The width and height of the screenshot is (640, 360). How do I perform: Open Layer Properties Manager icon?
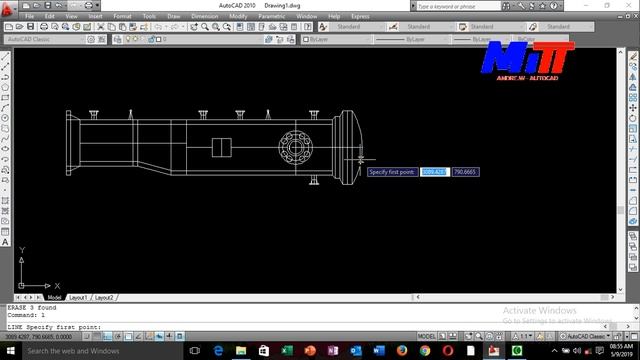118,39
